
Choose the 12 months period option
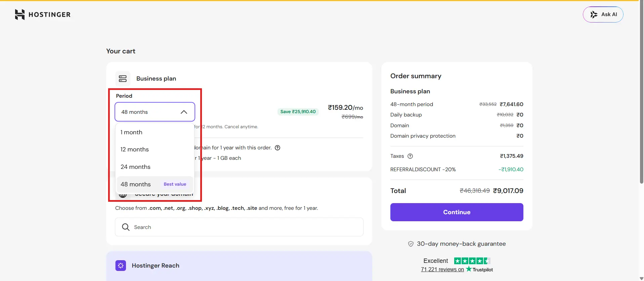coord(155,149)
